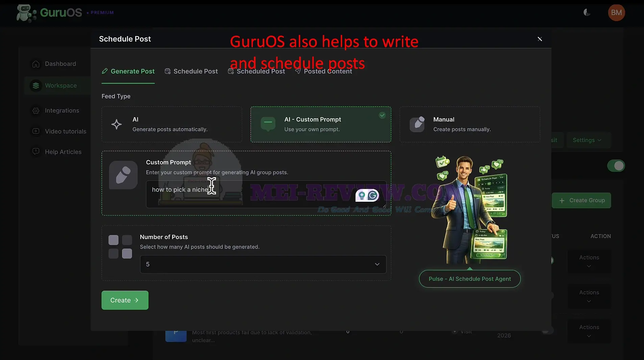
Task: Click Pulse - AI Schedule Post Agent button
Action: (x=470, y=279)
